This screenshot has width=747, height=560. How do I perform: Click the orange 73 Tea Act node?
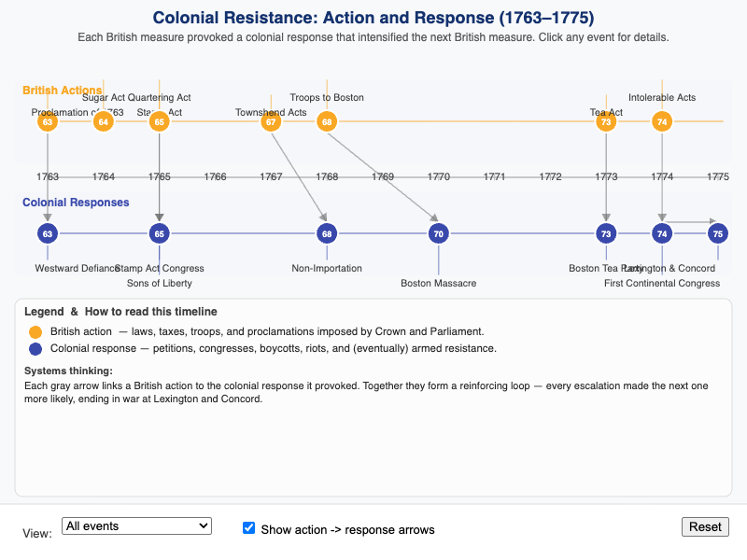click(606, 122)
